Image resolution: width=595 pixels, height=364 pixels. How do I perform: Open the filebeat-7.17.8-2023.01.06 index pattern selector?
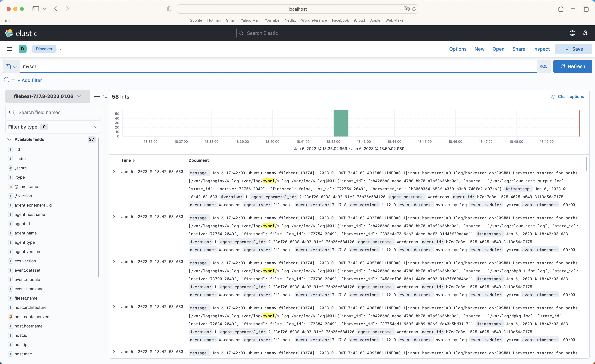[47, 96]
